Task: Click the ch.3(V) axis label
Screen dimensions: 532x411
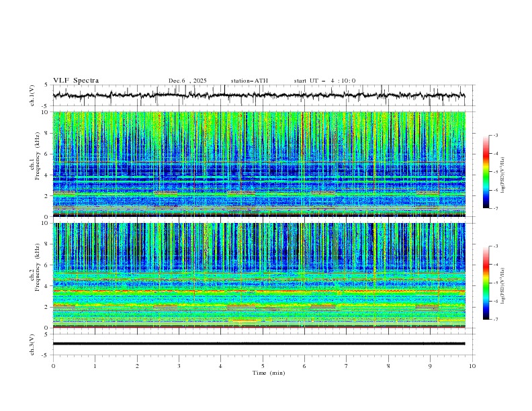Action: point(33,344)
